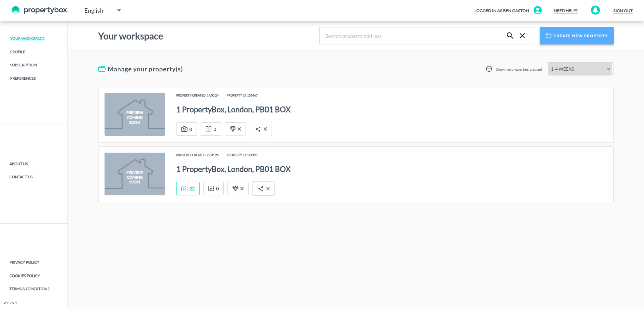The width and height of the screenshot is (644, 309).
Task: Go to Profile in sidebar
Action: click(18, 52)
